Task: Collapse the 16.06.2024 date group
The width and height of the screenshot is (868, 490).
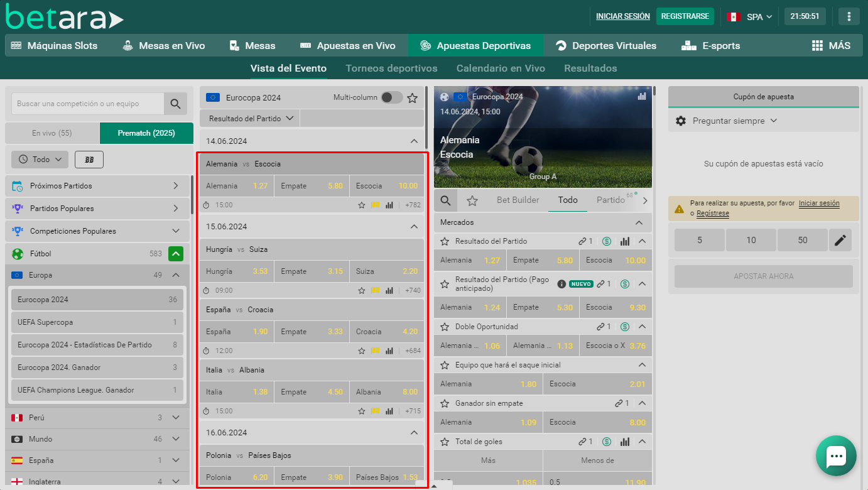Action: pyautogui.click(x=414, y=433)
